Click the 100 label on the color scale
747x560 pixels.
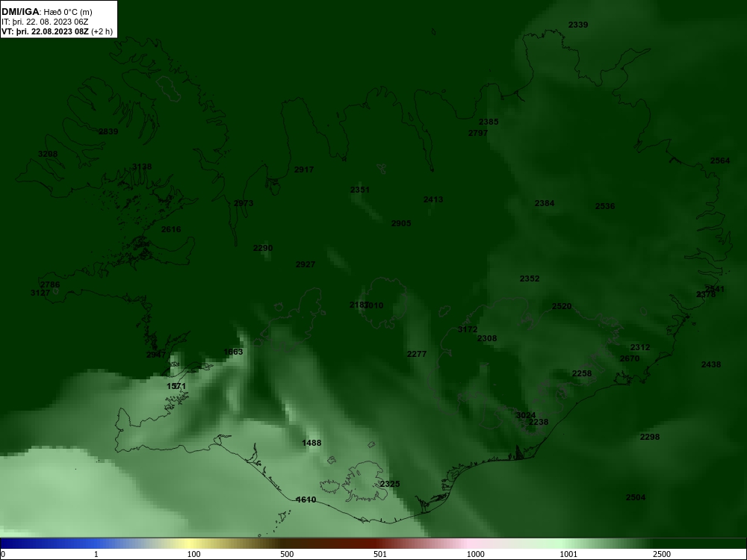[193, 554]
